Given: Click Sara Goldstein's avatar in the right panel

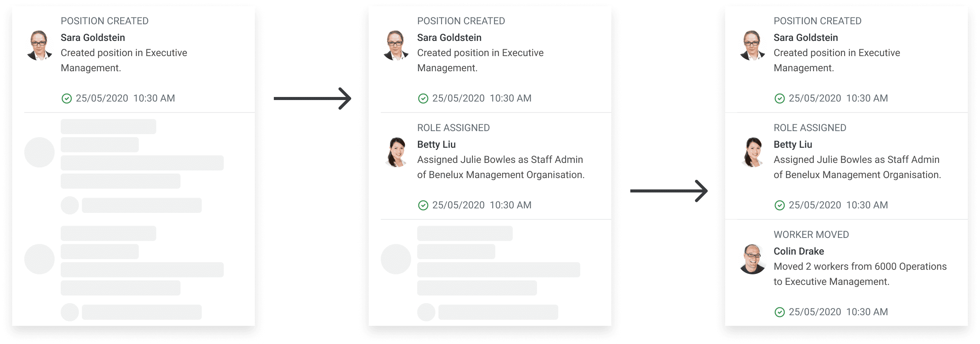Looking at the screenshot, I should [752, 45].
